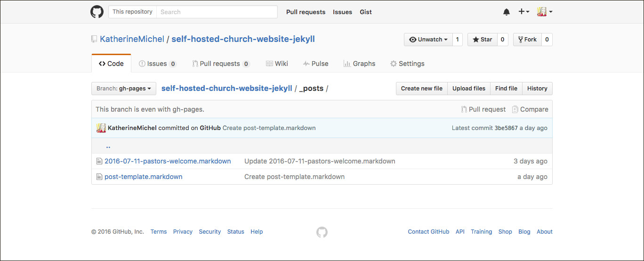
Task: Switch to the Wiki tab
Action: (x=277, y=64)
